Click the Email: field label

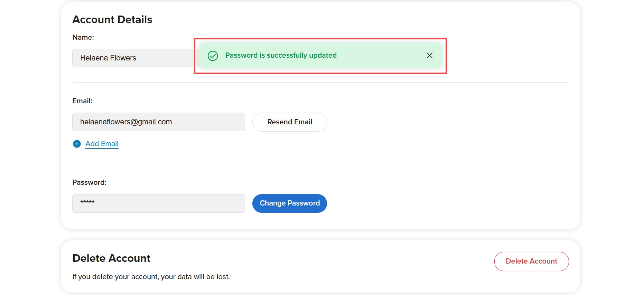[82, 101]
